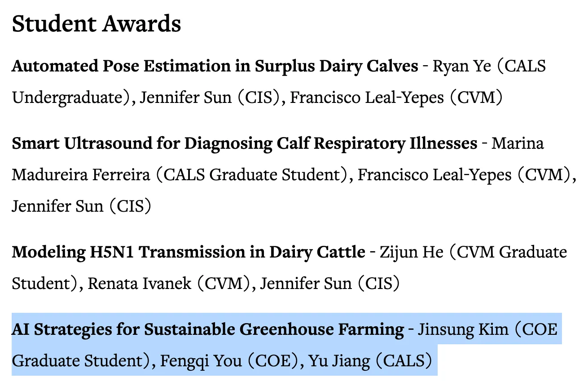Image resolution: width=588 pixels, height=391 pixels.
Task: Click the name Jinsung Kim
Action: point(463,330)
